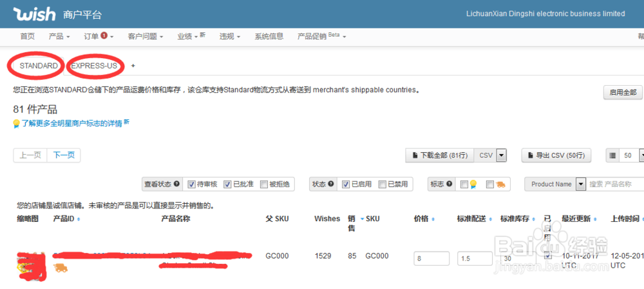This screenshot has height=289, width=644.
Task: Sort by 价格 column arrow
Action: tap(433, 219)
